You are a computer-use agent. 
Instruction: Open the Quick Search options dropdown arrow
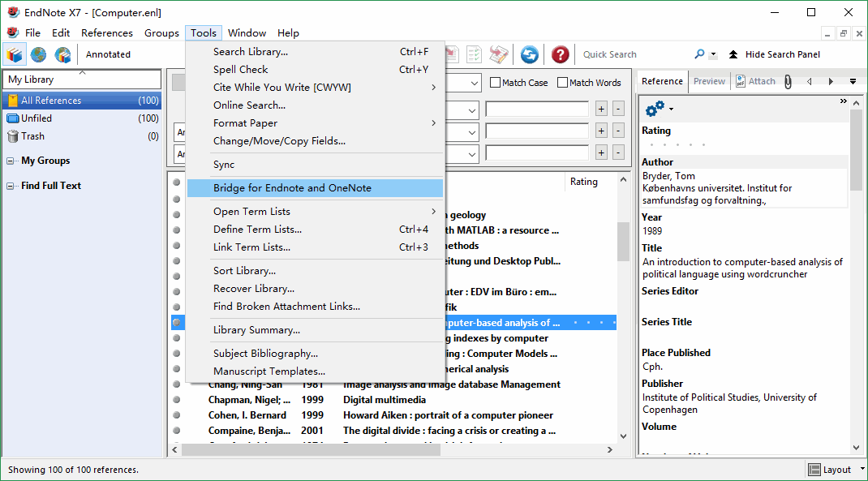pyautogui.click(x=714, y=55)
